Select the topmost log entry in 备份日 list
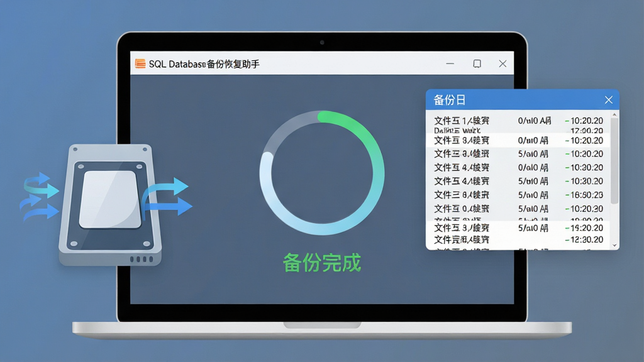 pyautogui.click(x=519, y=121)
